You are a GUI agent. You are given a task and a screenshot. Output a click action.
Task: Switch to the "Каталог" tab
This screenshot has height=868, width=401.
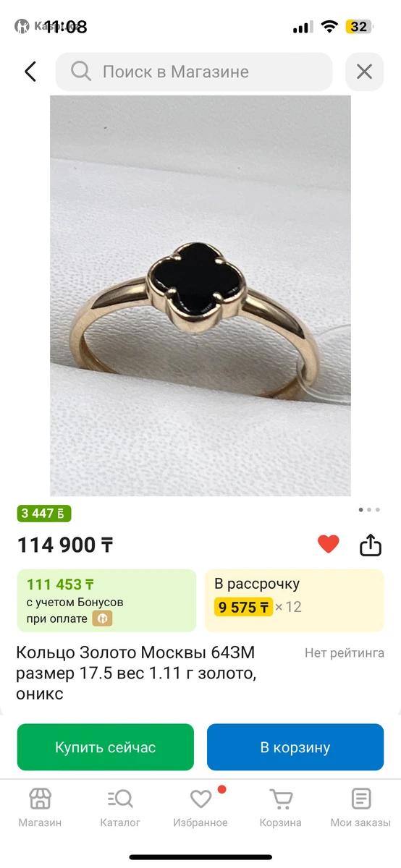pyautogui.click(x=120, y=808)
